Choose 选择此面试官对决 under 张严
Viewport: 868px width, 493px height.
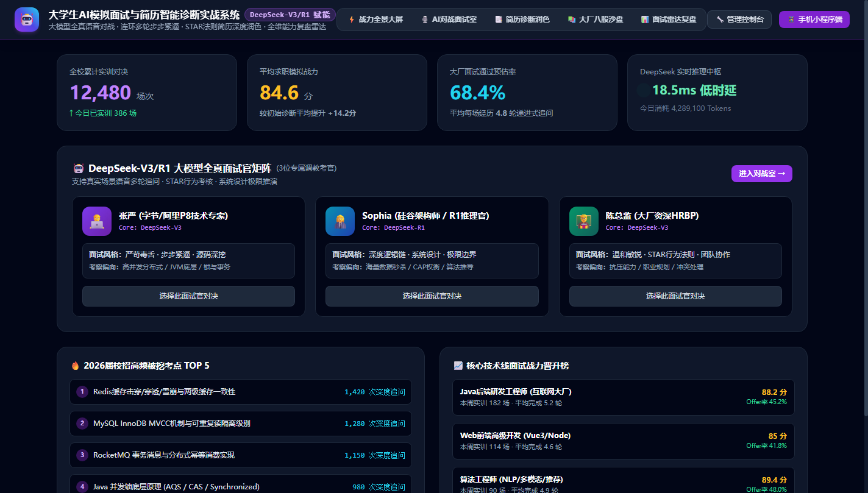[x=188, y=296]
